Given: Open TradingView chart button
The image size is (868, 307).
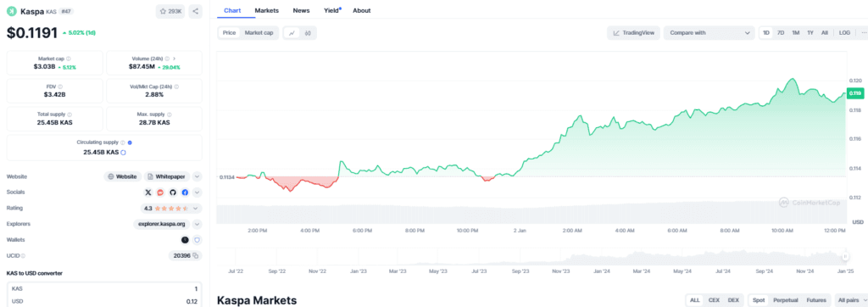Looking at the screenshot, I should coord(633,33).
